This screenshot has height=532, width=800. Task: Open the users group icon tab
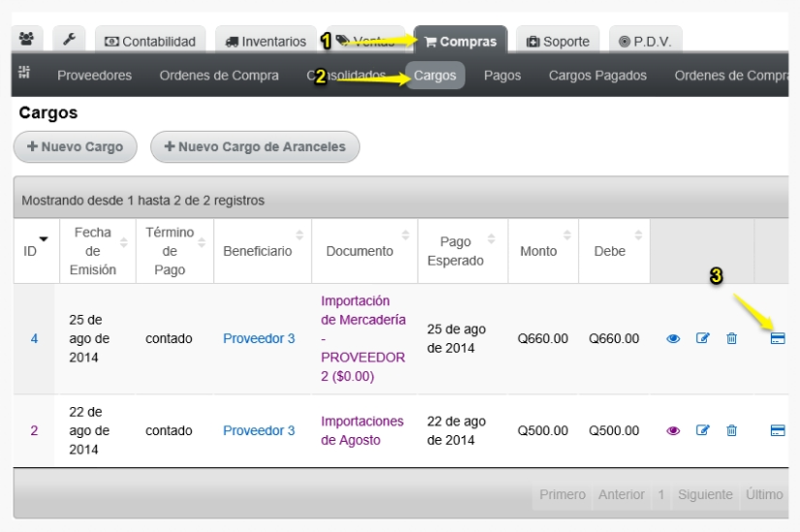(x=26, y=39)
